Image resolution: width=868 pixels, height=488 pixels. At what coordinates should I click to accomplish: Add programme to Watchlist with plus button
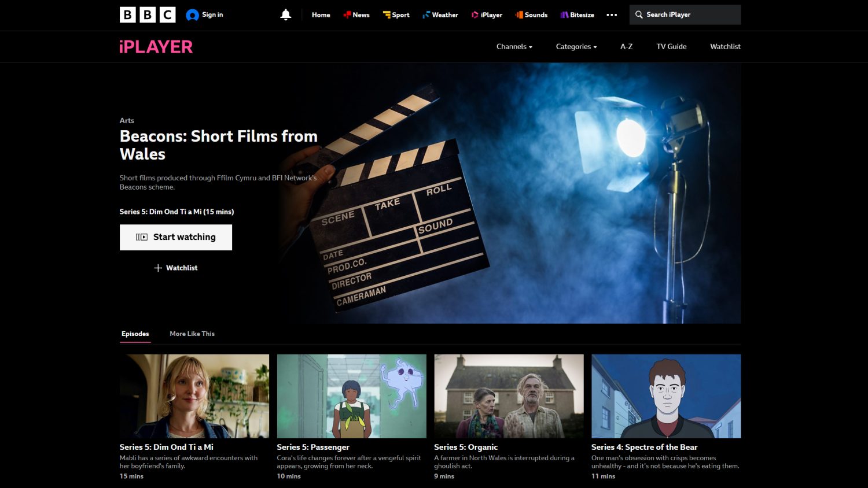pos(176,268)
